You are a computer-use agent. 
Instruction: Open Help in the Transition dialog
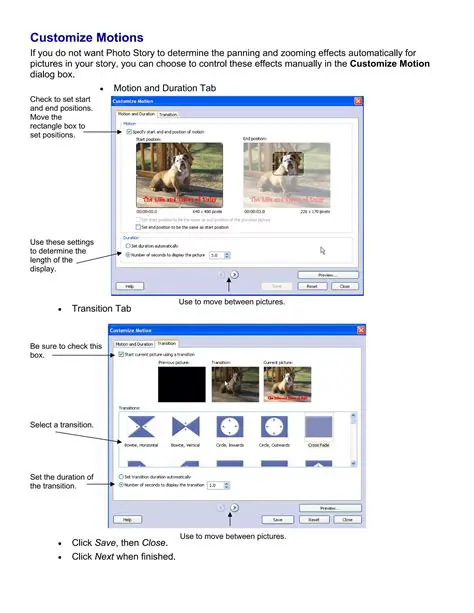[x=127, y=520]
